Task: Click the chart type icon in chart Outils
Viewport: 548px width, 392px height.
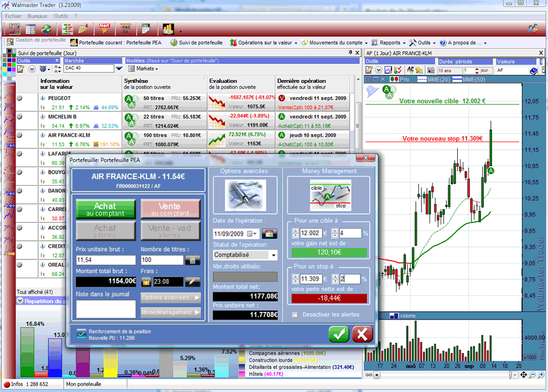Action: 388,70
